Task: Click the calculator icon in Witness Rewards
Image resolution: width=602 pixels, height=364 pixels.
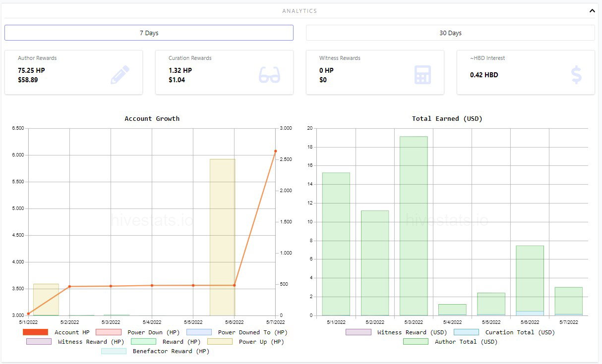Action: tap(422, 75)
